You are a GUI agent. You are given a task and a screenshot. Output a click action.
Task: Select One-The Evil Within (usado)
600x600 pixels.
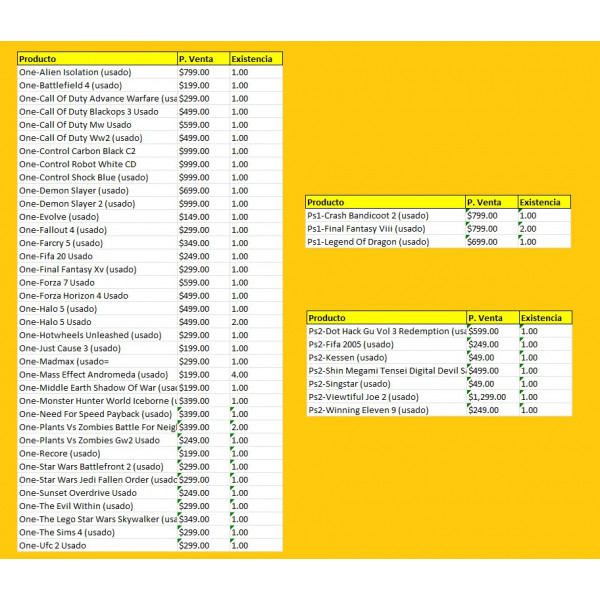coord(97,506)
